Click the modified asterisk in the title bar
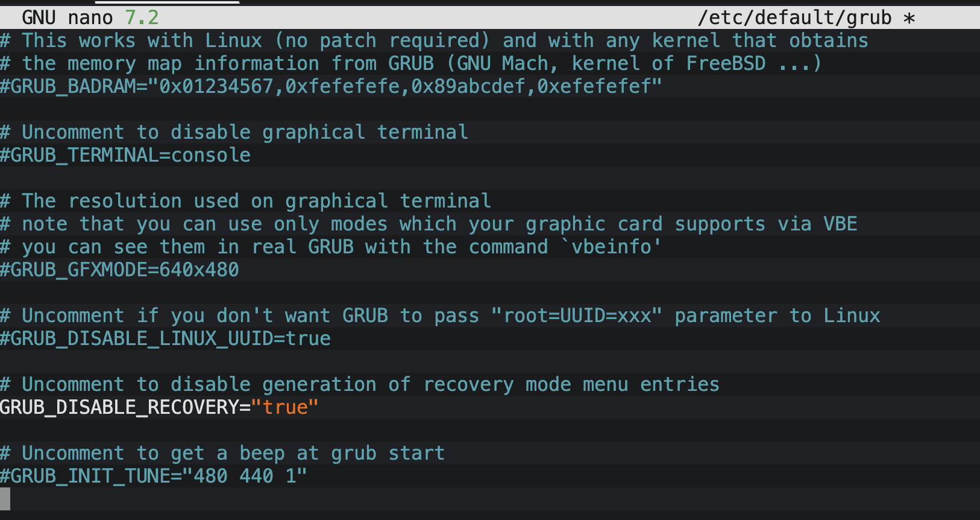Image resolution: width=980 pixels, height=520 pixels. [x=909, y=18]
